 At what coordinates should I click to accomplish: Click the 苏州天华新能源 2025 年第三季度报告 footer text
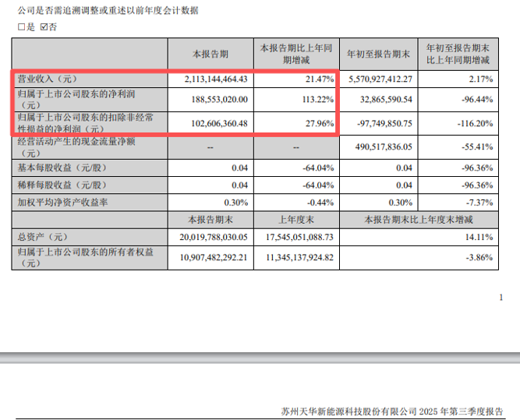pyautogui.click(x=392, y=411)
